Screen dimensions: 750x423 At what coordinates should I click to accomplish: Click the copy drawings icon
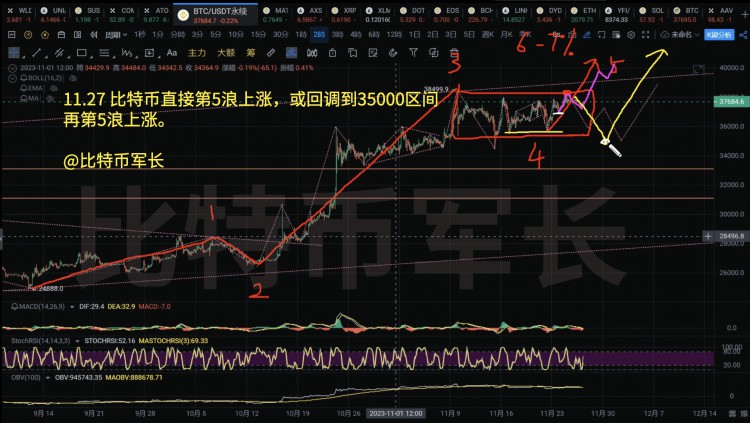353,53
